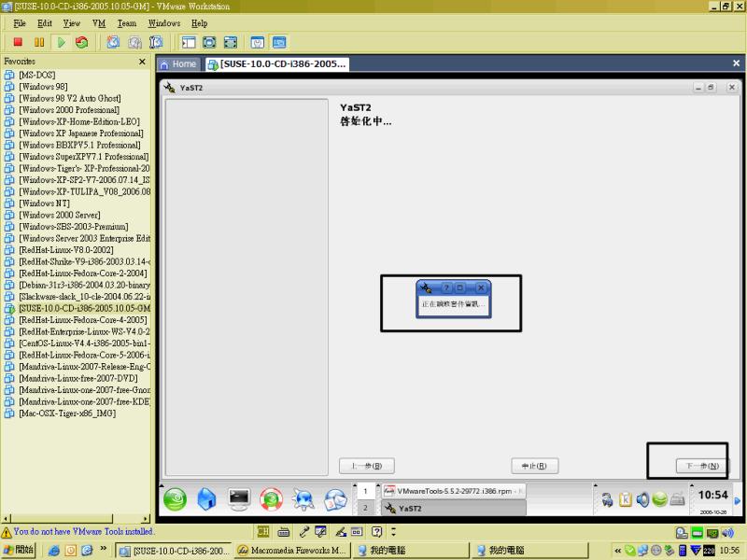Open the green SUSE start menu in the guest panel
Screen dimensions: 747x560
coord(176,500)
